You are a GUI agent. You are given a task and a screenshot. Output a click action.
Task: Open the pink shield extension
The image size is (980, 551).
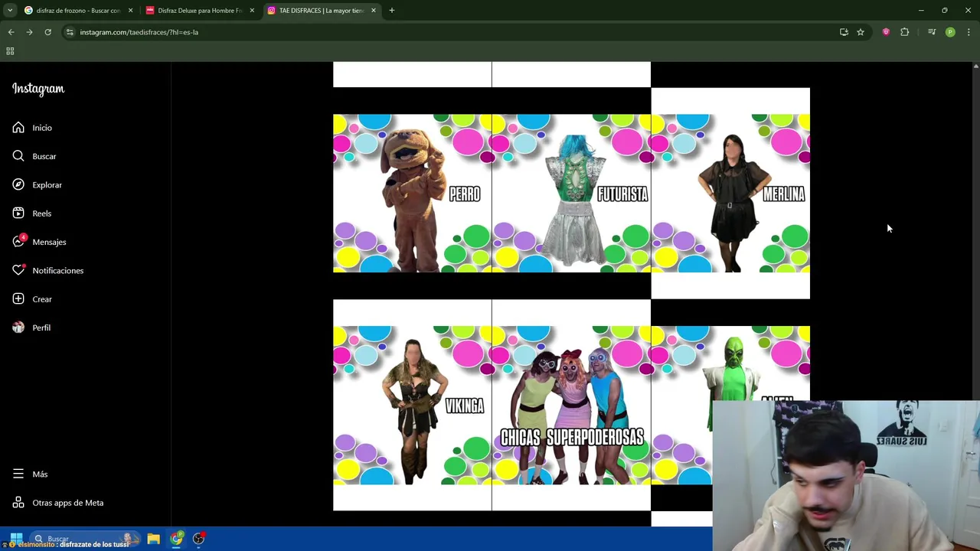coord(886,32)
